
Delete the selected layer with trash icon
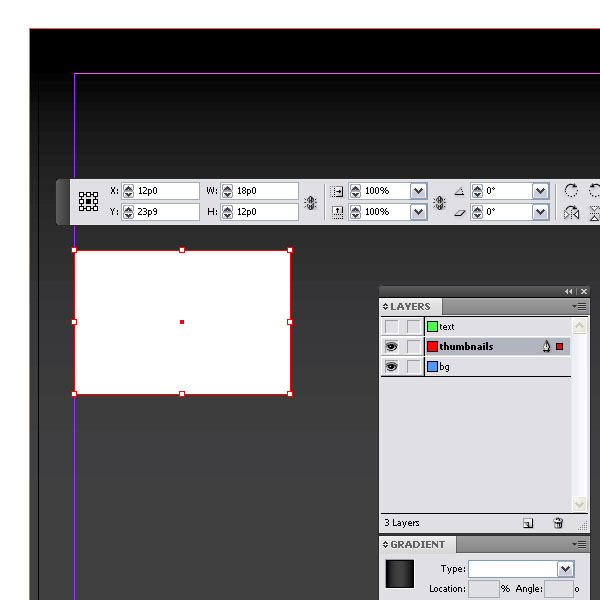(x=558, y=523)
